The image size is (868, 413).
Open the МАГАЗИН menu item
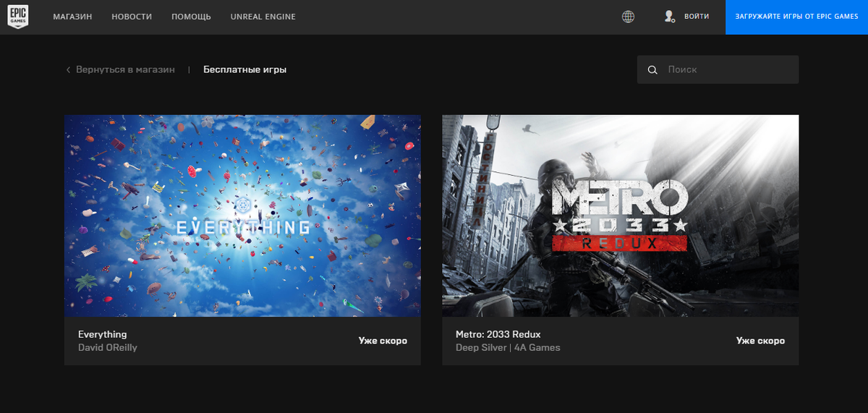point(72,17)
